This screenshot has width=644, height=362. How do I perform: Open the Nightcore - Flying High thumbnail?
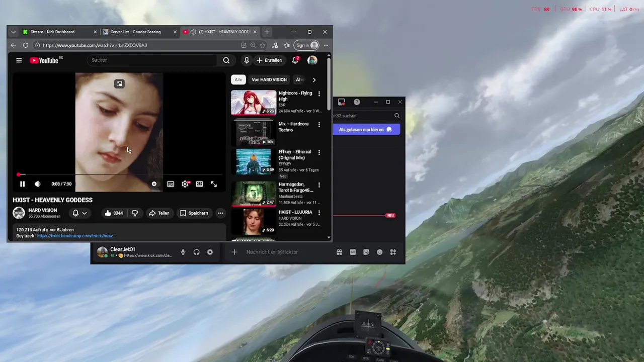254,103
